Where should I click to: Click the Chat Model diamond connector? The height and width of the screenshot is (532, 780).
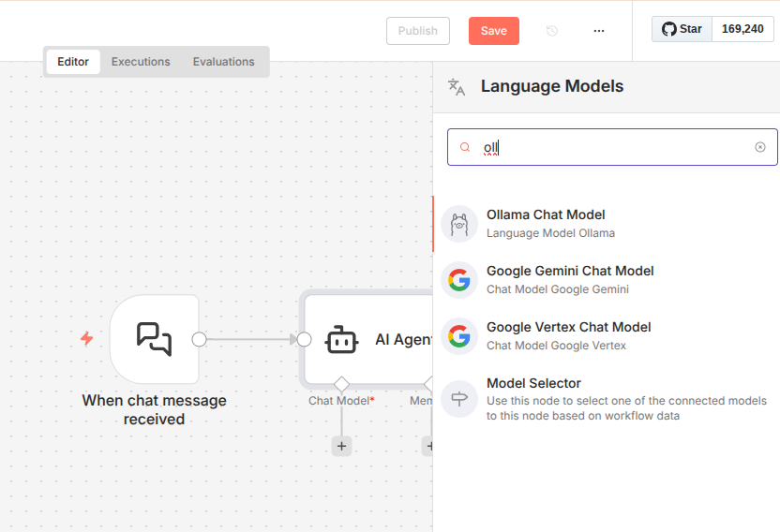[x=341, y=384]
